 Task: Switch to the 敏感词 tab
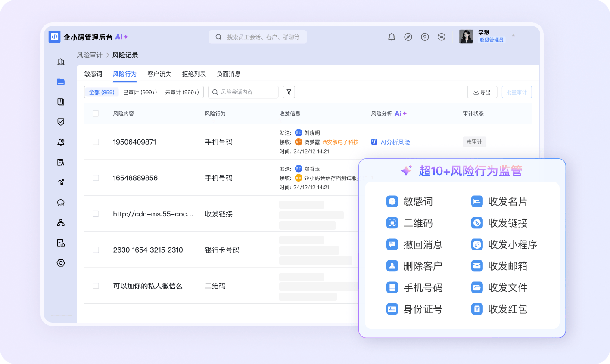(x=93, y=74)
